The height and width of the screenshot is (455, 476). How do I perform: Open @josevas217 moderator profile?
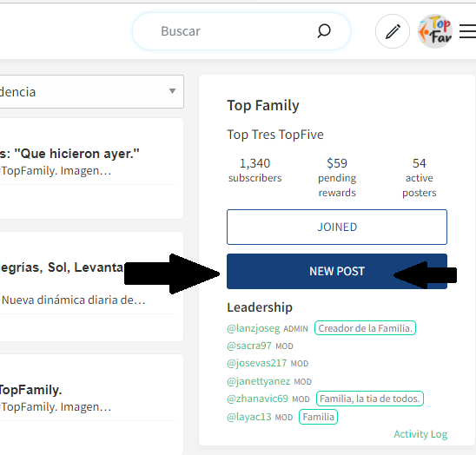point(256,363)
